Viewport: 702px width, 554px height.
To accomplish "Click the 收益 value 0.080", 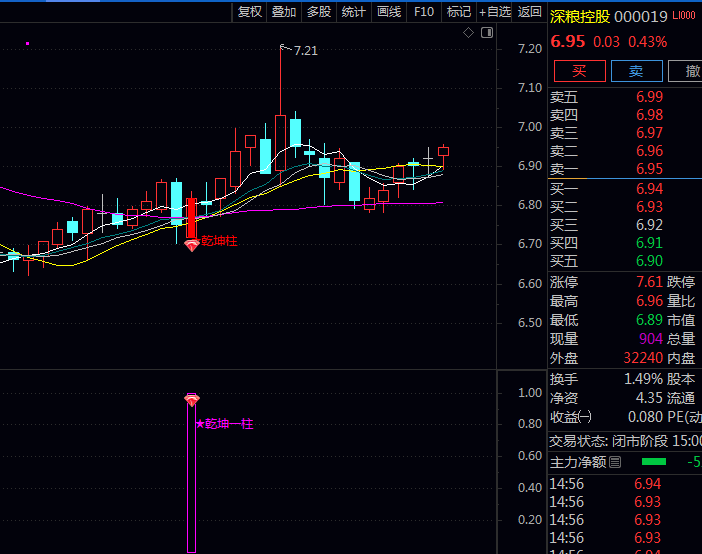I will [645, 417].
